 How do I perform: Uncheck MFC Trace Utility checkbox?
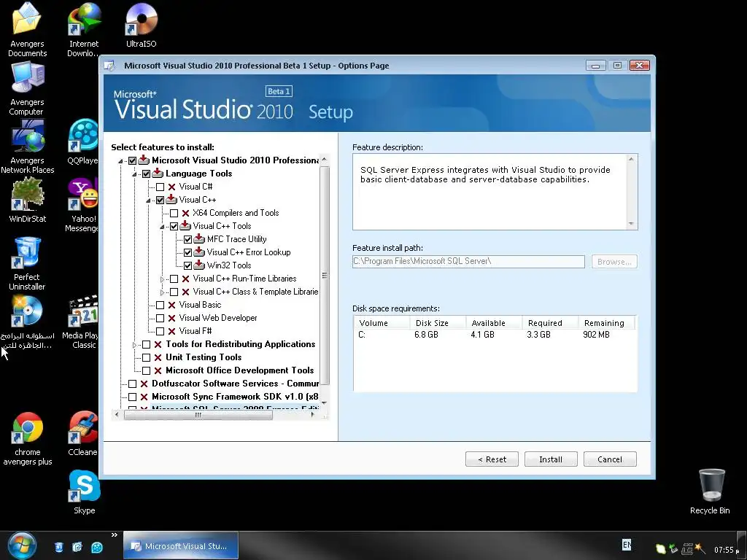click(187, 239)
